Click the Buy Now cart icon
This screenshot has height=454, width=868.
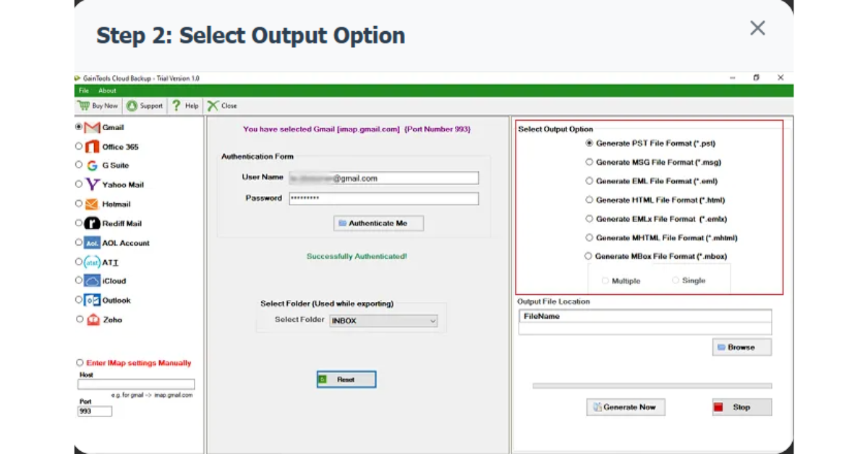(83, 106)
